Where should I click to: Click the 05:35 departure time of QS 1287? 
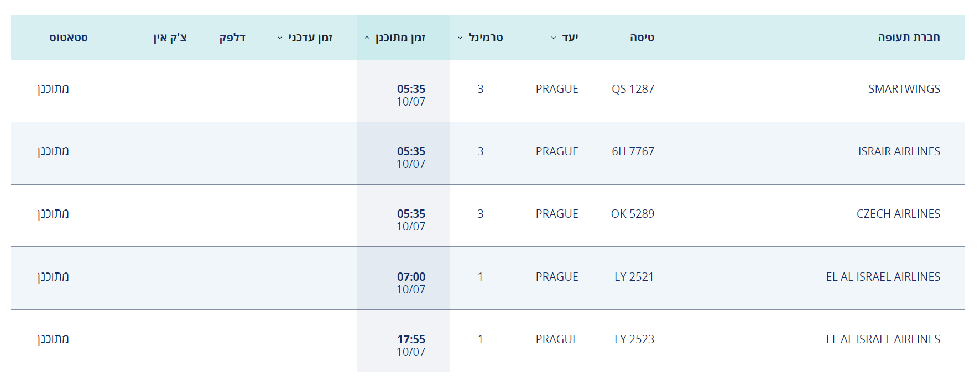coord(411,87)
